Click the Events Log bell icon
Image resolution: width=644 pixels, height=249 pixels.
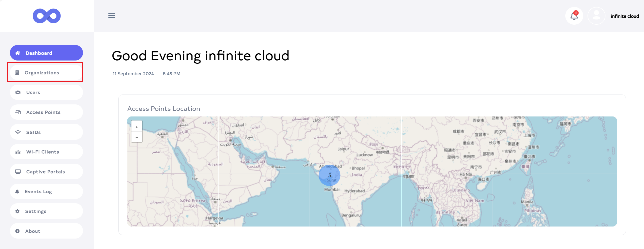17,191
